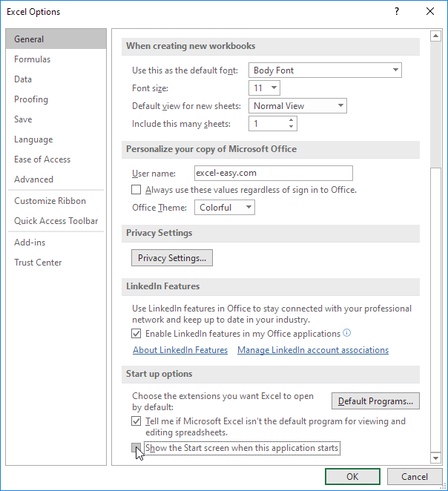448x491 pixels.
Task: Uncheck Enable LinkedIn features checkbox
Action: [x=136, y=334]
